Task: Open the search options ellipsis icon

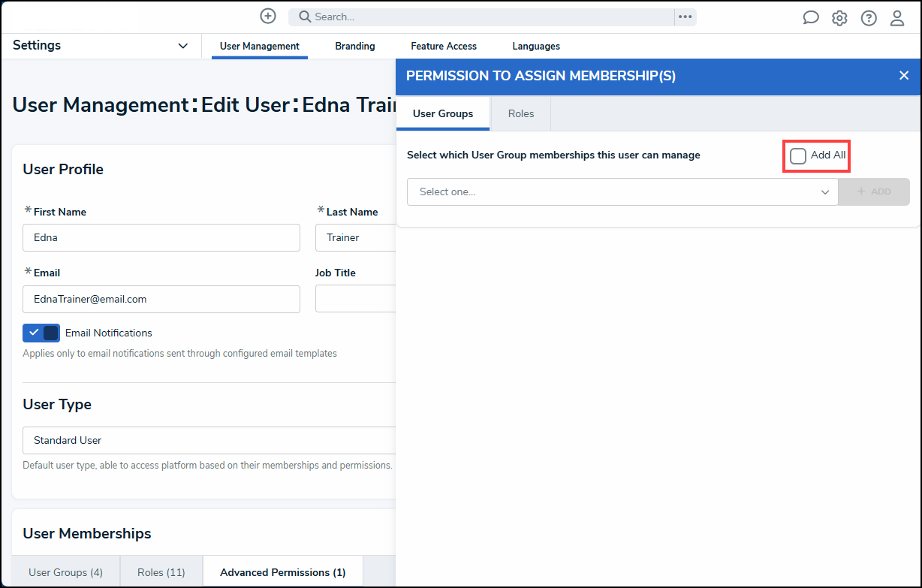Action: 685,17
